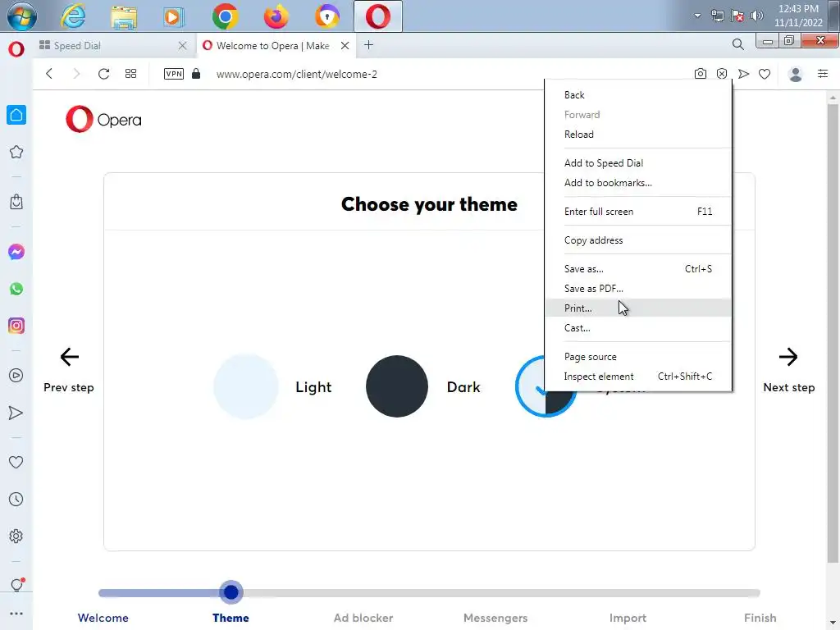Click the Opera logo on the page

pyautogui.click(x=103, y=119)
